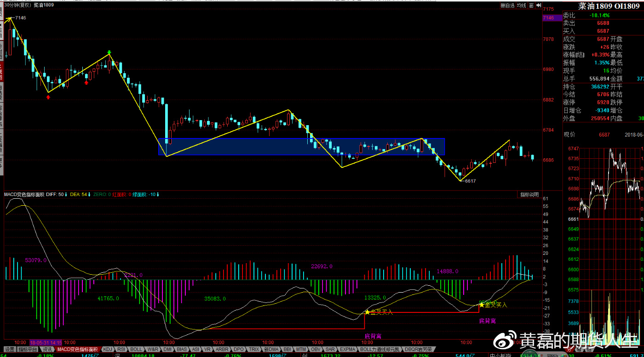Image resolution: width=644 pixels, height=357 pixels.
Task: Click the green up-arrow marker at the second peak
Action: [109, 52]
